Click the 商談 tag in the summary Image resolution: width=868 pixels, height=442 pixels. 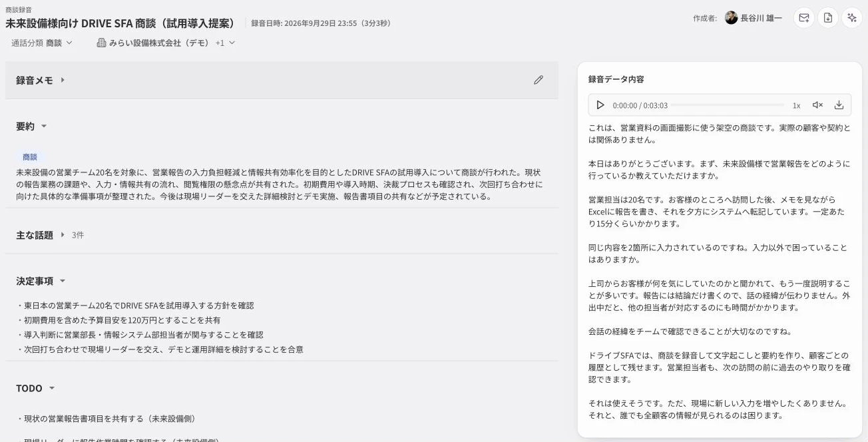(x=30, y=157)
